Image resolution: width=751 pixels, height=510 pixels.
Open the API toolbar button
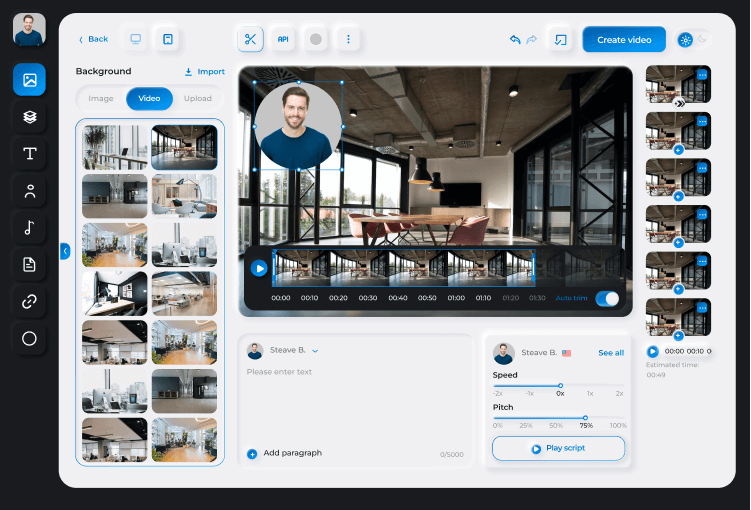pyautogui.click(x=283, y=39)
